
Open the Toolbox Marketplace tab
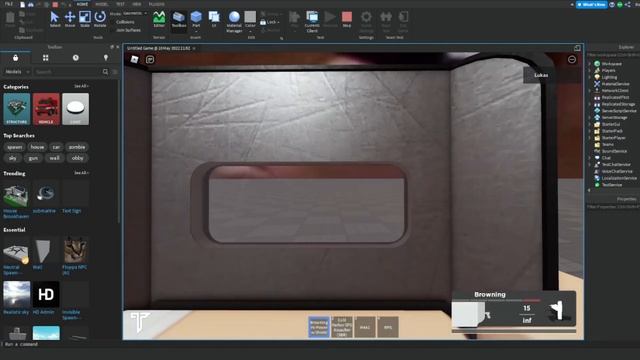coord(16,58)
